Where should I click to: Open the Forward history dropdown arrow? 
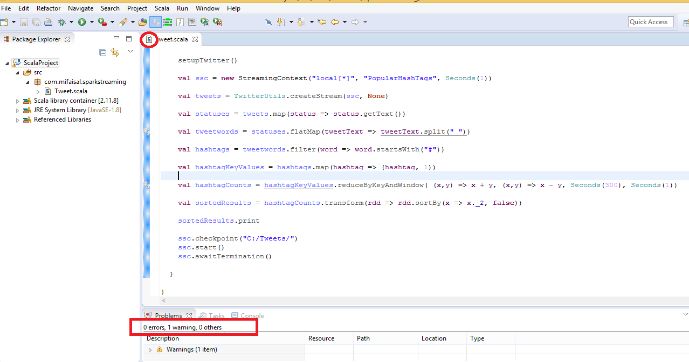pos(365,22)
